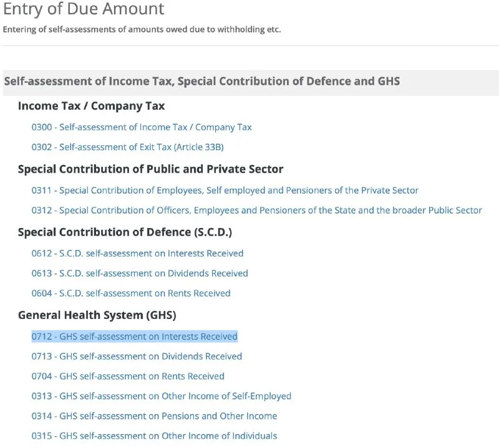This screenshot has width=499, height=448.
Task: Select 0311 Special Contribution of Private Sector
Action: 225,191
